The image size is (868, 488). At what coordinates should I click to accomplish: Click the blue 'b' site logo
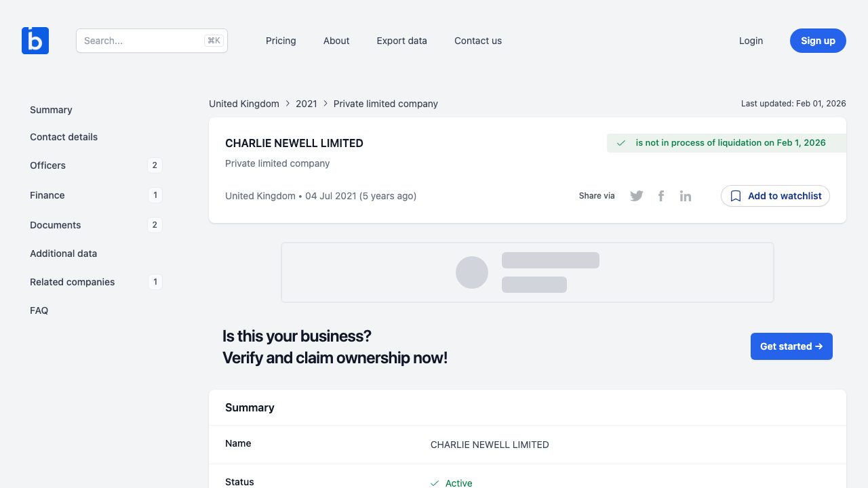tap(35, 41)
